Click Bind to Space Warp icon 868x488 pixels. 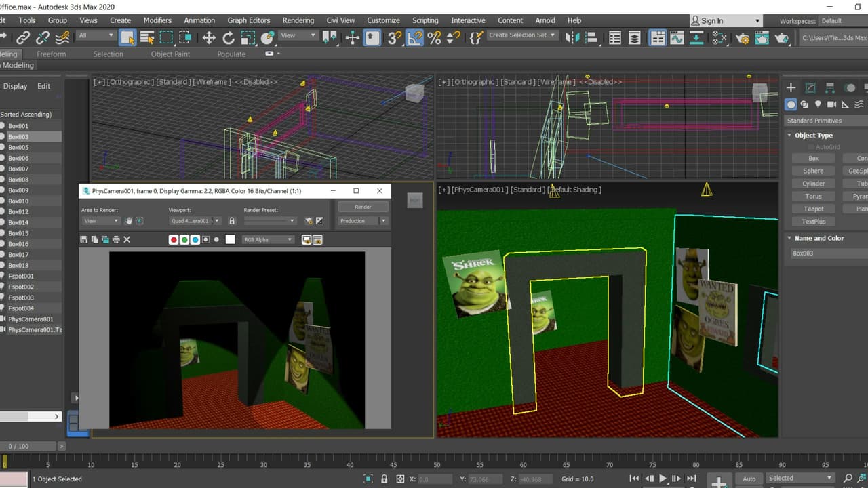62,37
